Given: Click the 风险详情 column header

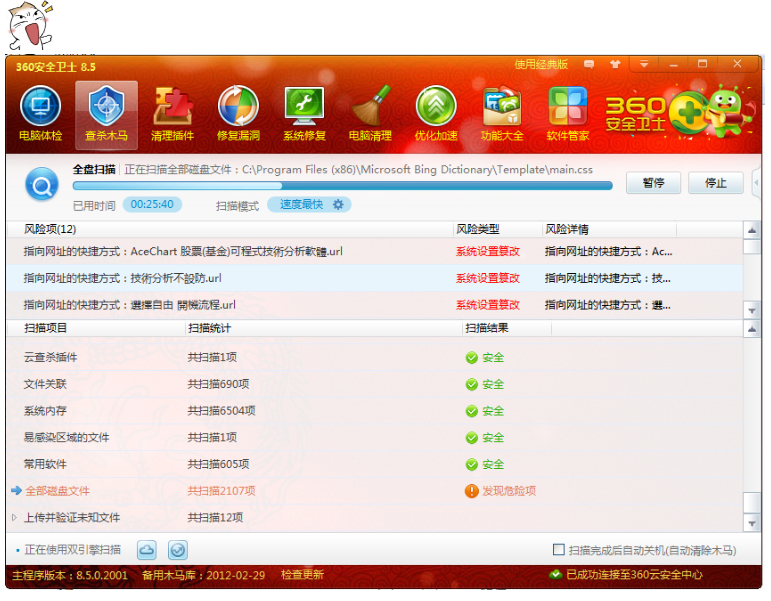Looking at the screenshot, I should (x=566, y=229).
